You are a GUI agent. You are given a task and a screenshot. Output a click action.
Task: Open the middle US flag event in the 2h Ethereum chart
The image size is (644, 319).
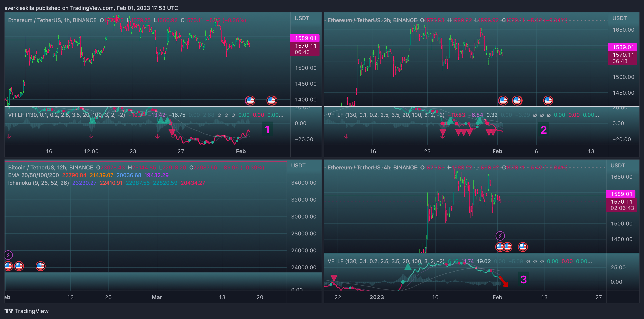pos(517,101)
